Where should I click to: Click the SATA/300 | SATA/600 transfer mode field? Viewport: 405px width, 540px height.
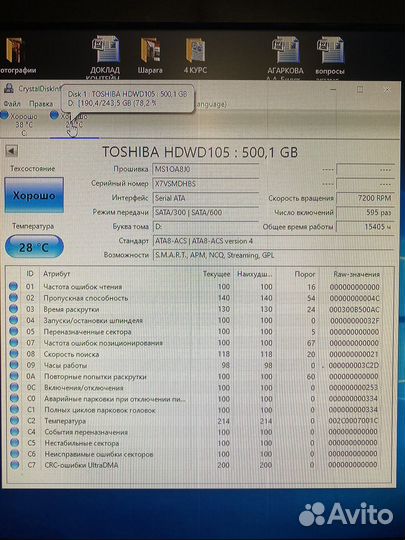[206, 212]
